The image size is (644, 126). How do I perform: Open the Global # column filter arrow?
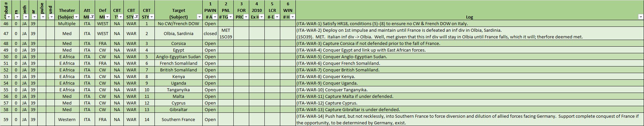point(9,17)
